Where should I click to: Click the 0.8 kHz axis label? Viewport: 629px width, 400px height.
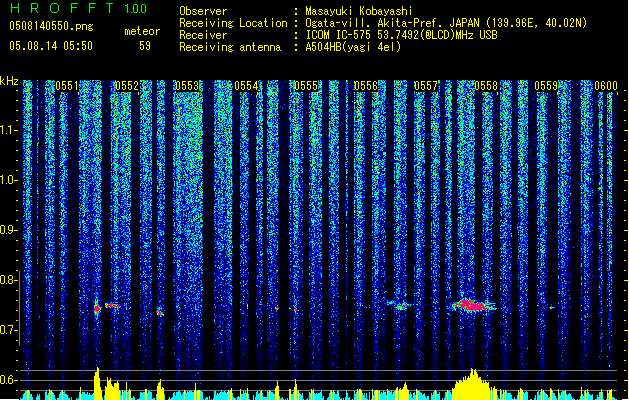click(x=8, y=280)
